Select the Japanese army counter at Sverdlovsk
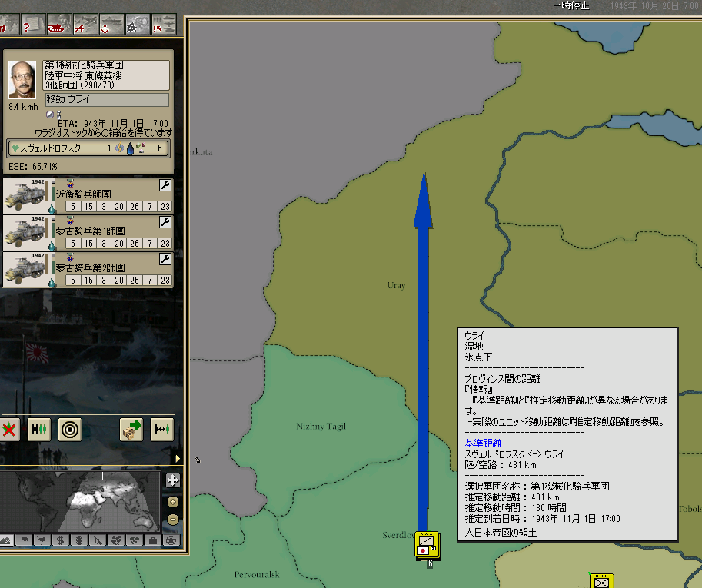 pos(427,545)
